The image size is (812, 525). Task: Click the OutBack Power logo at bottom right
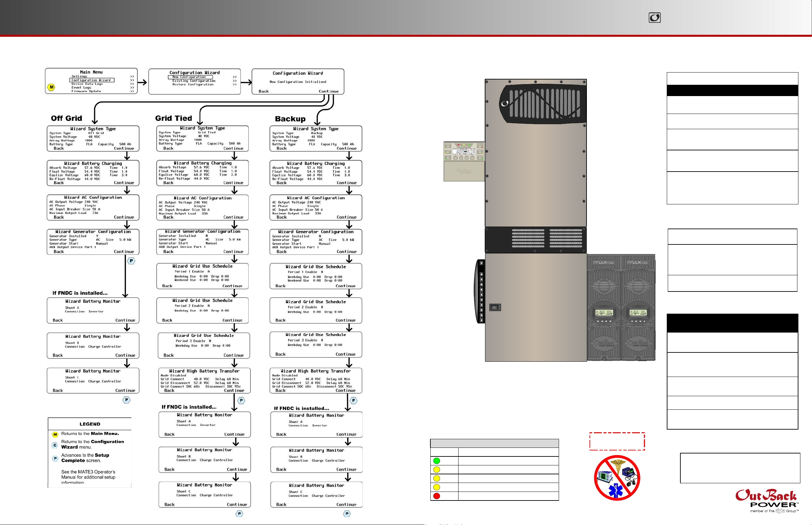[766, 500]
